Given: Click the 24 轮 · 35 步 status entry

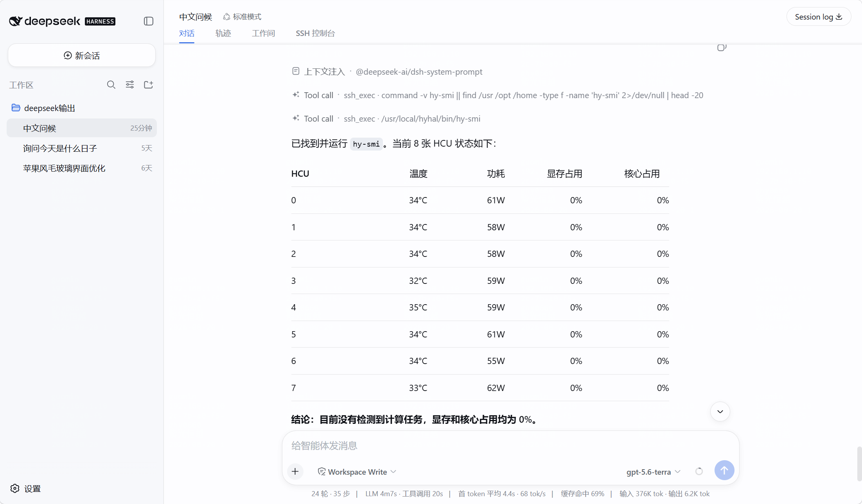Looking at the screenshot, I should (330, 494).
